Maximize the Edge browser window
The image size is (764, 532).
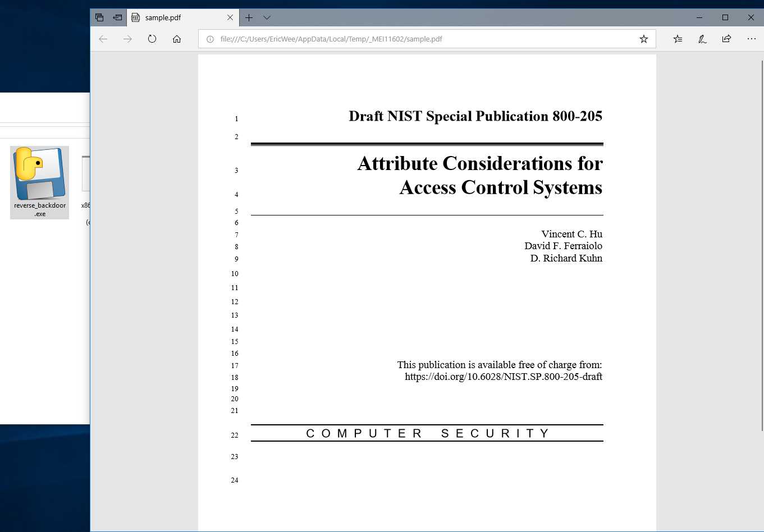point(725,17)
